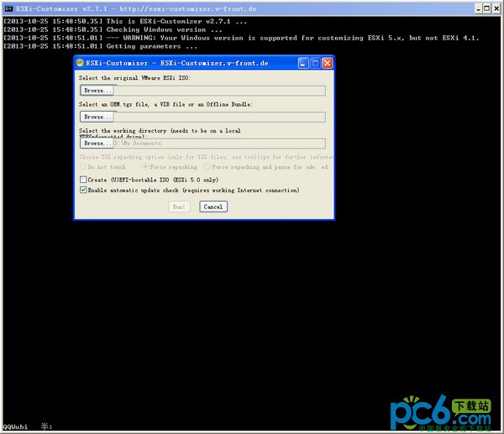This screenshot has width=504, height=434.
Task: Click the 'Getting parameters ...' console line
Action: [100, 46]
